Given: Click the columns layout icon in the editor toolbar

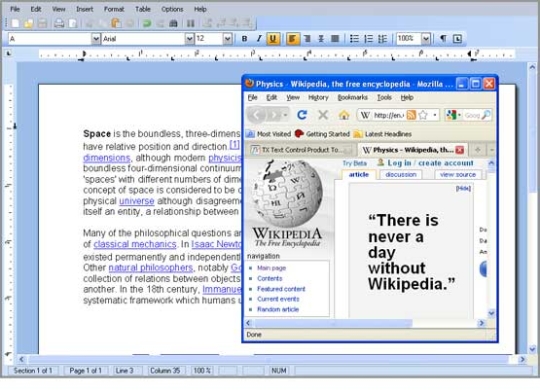Looking at the screenshot, I should coord(190,23).
